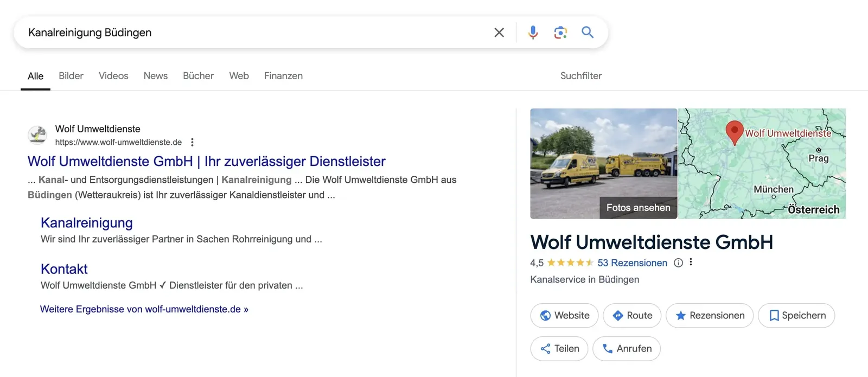Open Weitere Ergebnisse von wolf-umweltdienste.de
Image resolution: width=868 pixels, height=377 pixels.
tap(144, 309)
